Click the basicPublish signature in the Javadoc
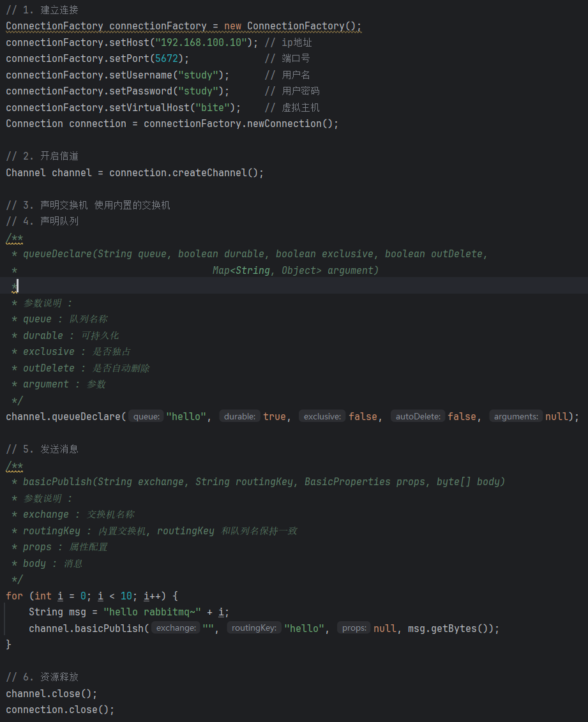588x722 pixels. (x=264, y=482)
